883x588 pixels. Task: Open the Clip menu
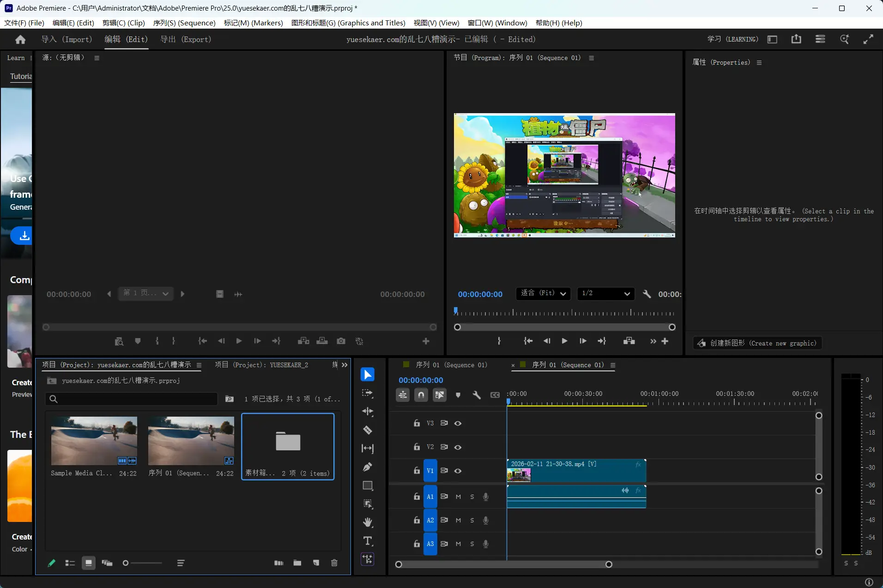[124, 23]
